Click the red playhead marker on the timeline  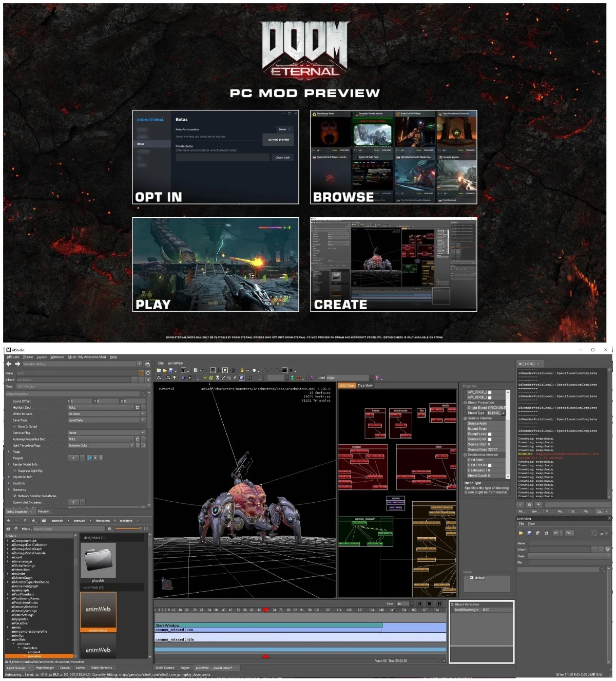point(265,609)
